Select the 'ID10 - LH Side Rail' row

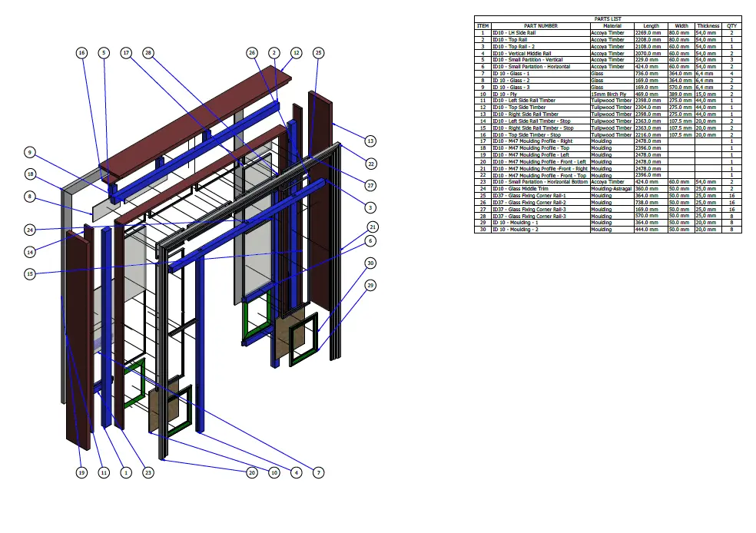tap(608, 33)
